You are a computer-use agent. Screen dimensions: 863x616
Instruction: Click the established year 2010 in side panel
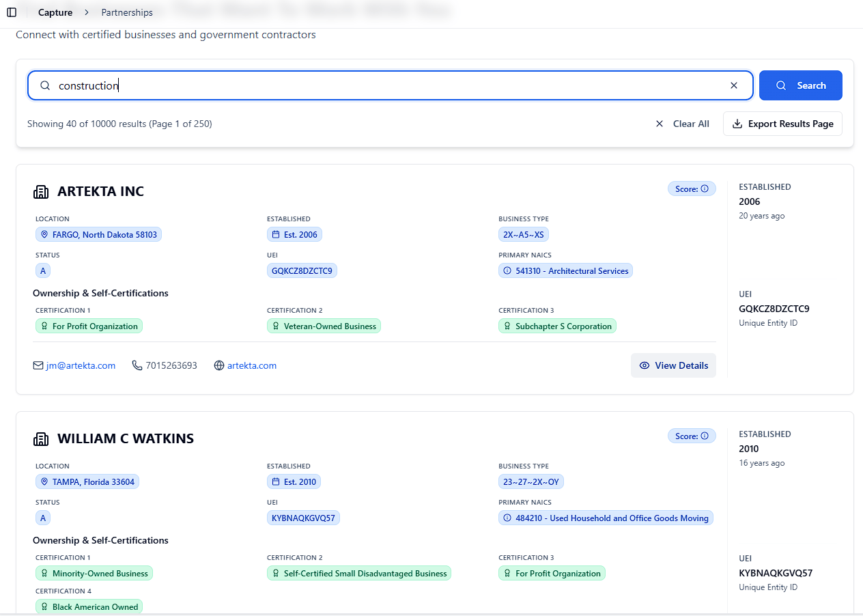[x=749, y=449]
